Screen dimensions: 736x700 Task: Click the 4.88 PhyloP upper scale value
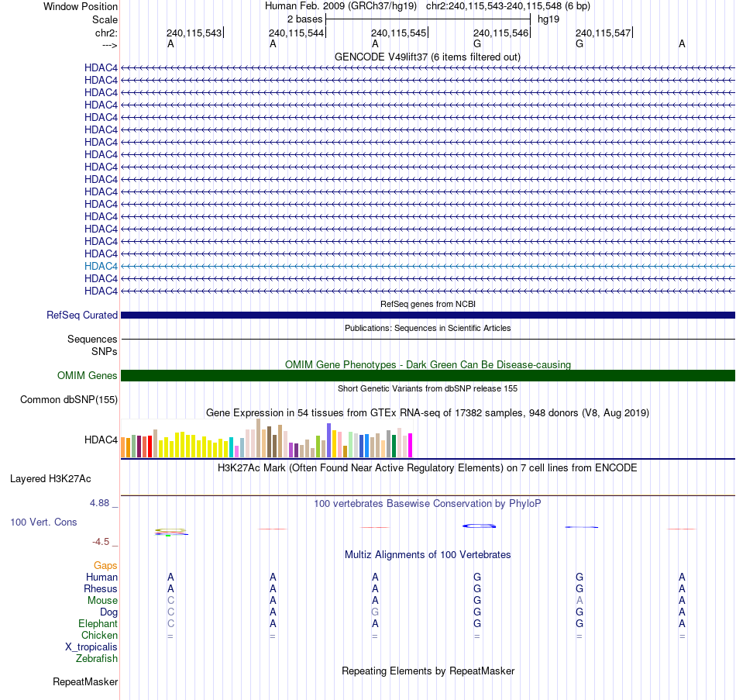[x=99, y=503]
